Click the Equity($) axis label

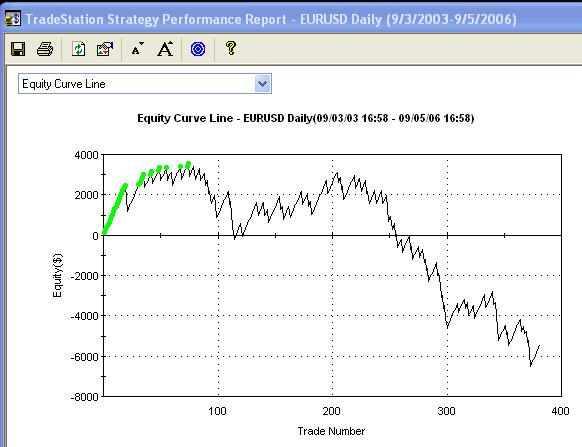[x=57, y=275]
